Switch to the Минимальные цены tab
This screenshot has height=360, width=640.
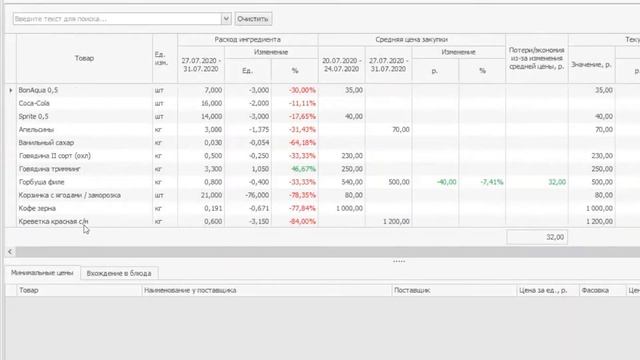click(42, 273)
